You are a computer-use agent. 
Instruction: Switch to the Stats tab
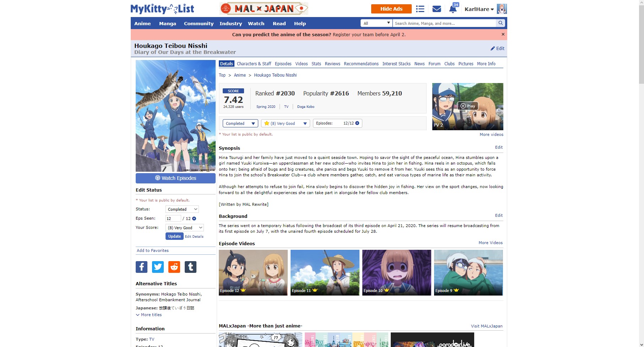[x=316, y=64]
